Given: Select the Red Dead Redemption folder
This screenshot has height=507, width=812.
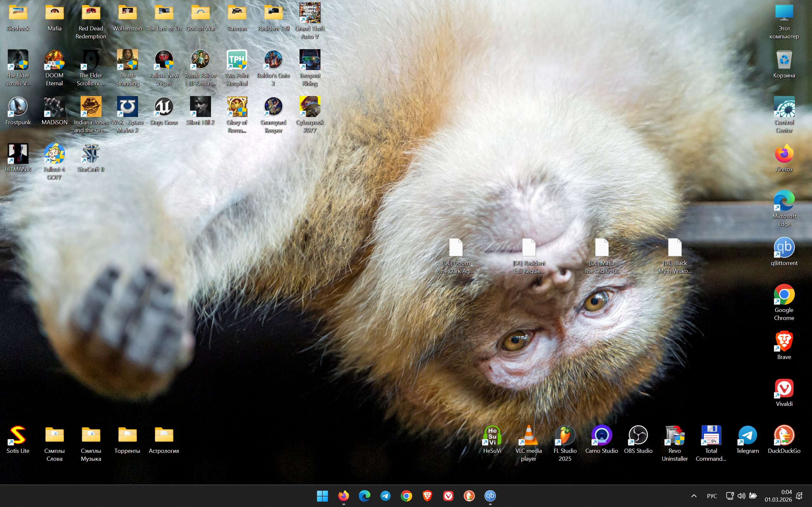Looking at the screenshot, I should pyautogui.click(x=91, y=13).
